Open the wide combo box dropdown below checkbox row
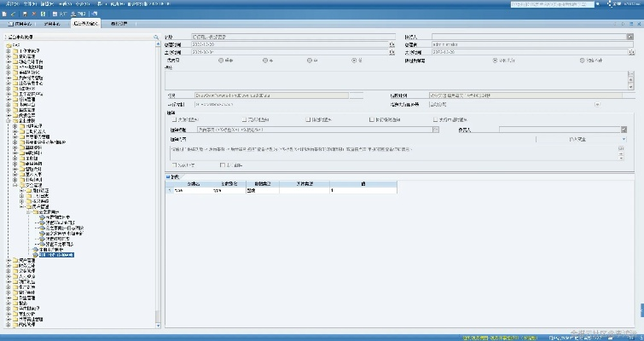 435,130
